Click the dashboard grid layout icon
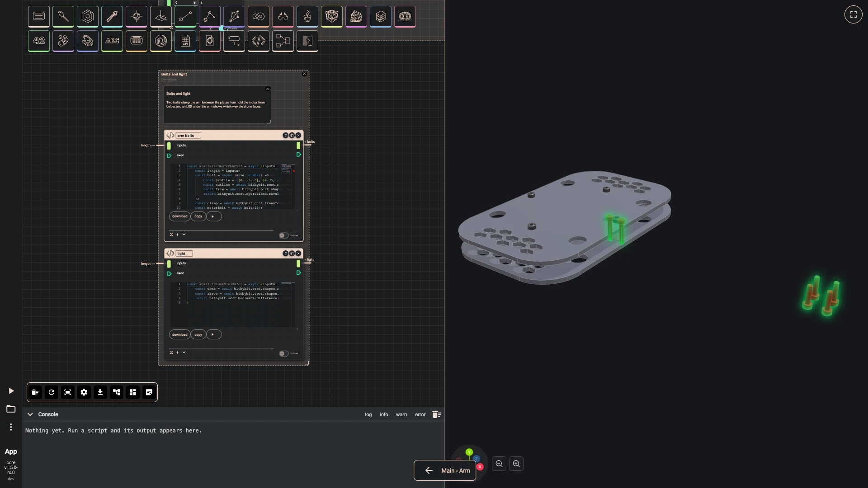 (133, 392)
